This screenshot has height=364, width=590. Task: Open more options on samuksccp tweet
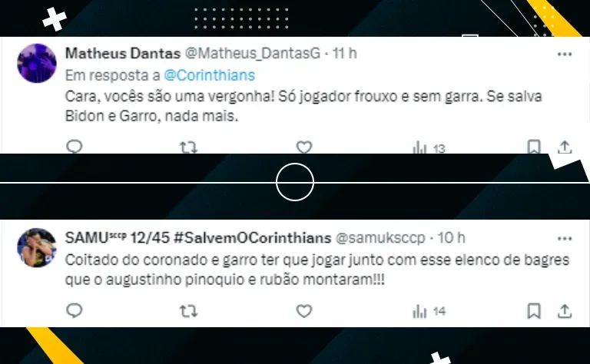point(565,239)
